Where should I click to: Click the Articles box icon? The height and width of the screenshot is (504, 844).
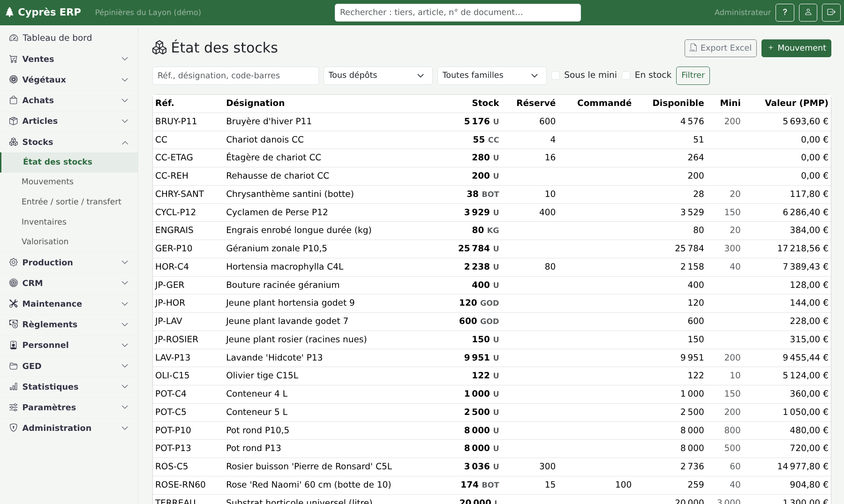(x=14, y=121)
